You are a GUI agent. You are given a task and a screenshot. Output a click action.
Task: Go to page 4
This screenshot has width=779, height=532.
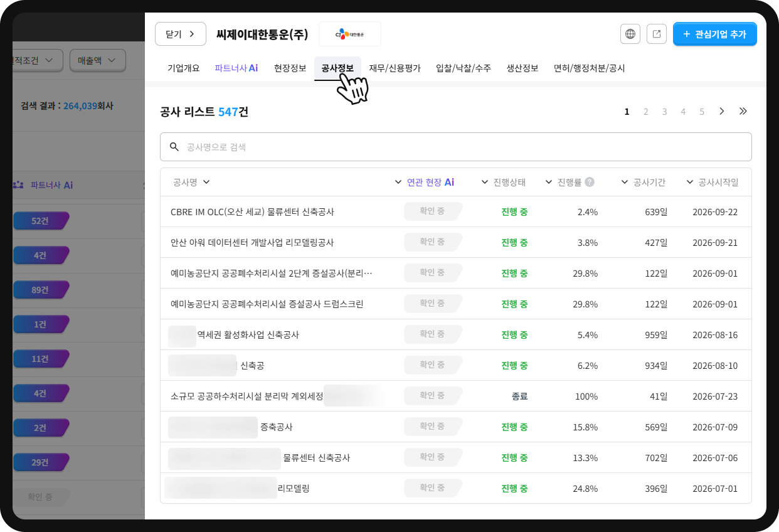[683, 112]
